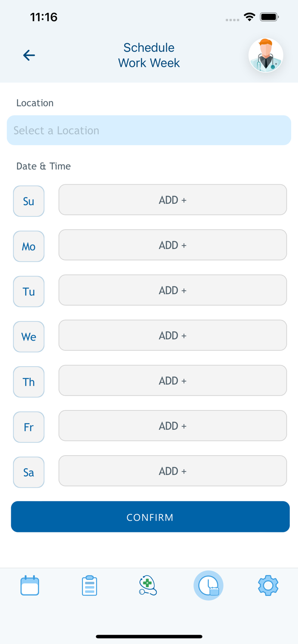The width and height of the screenshot is (298, 644).
Task: Add a time slot for Thursday
Action: pos(172,380)
